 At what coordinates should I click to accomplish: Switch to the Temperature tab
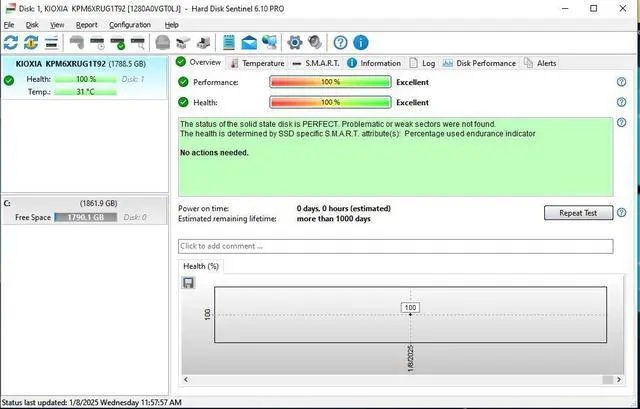tap(257, 63)
